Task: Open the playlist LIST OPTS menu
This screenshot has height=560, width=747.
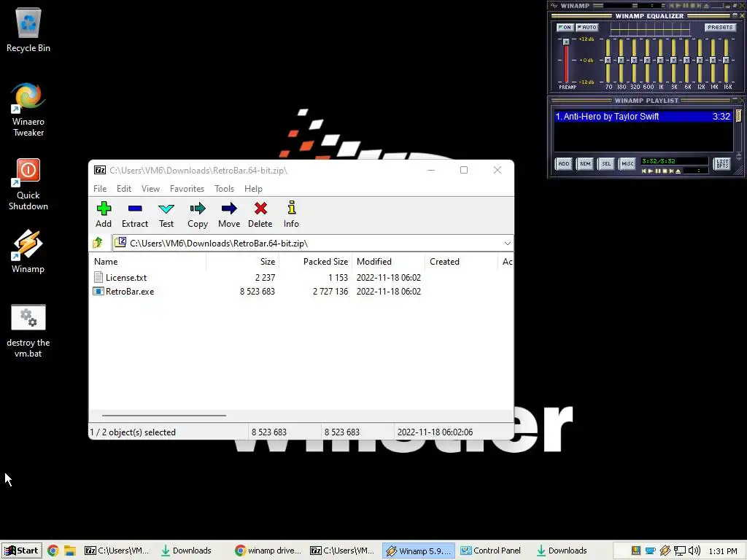Action: click(722, 164)
